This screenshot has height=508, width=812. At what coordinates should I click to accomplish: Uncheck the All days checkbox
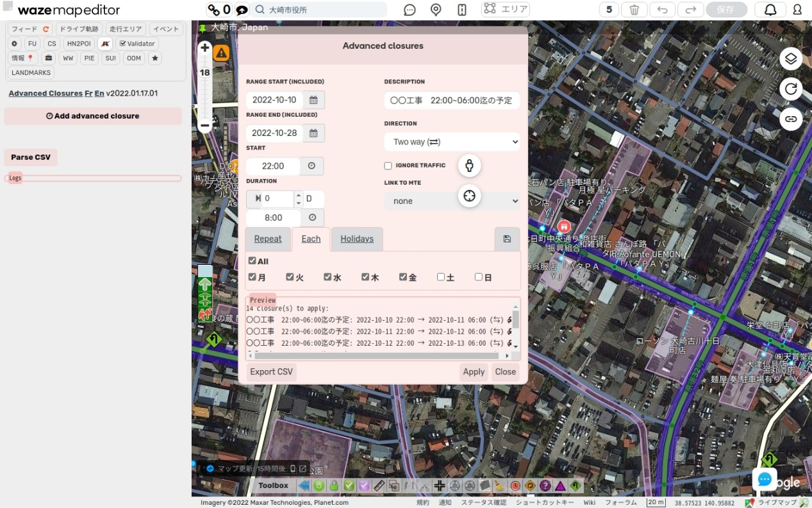point(253,261)
